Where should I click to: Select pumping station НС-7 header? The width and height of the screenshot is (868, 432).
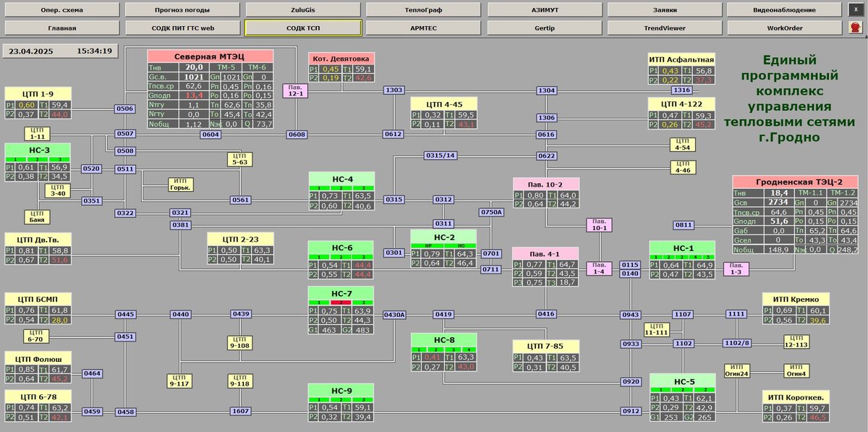click(x=341, y=293)
